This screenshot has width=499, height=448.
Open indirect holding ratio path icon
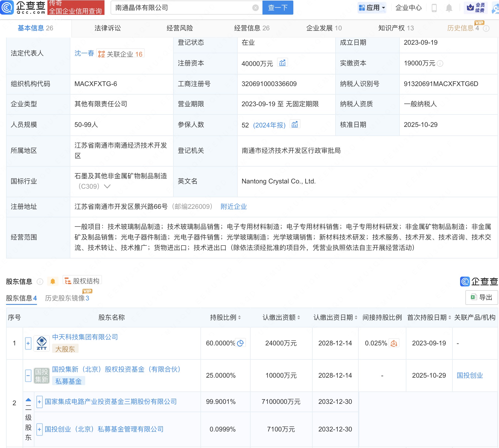(394, 343)
